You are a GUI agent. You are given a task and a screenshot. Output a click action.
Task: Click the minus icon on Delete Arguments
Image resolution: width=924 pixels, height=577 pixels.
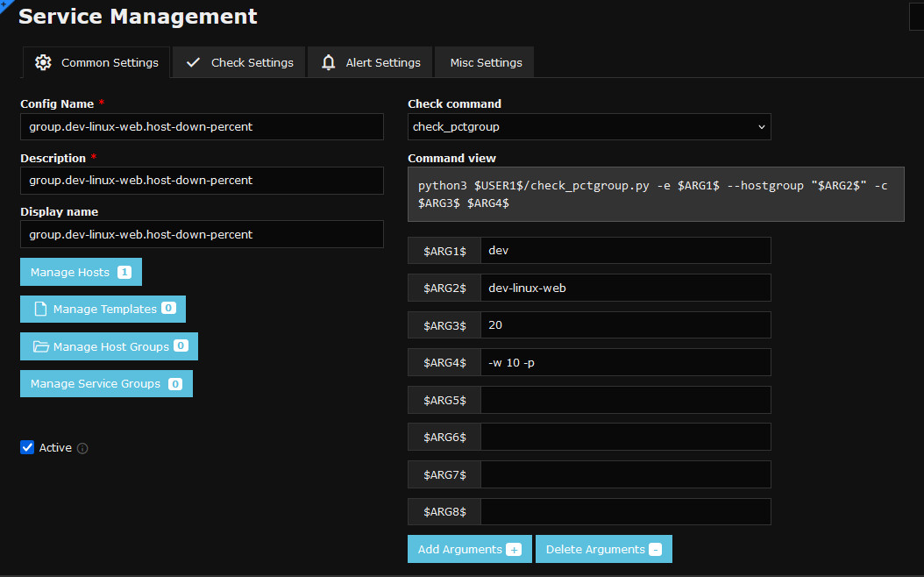click(x=655, y=550)
